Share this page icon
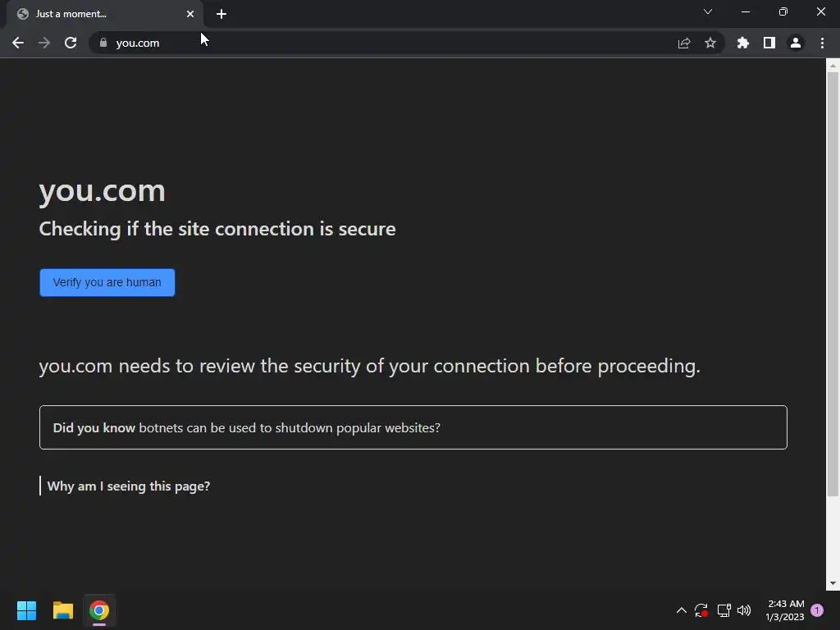This screenshot has height=630, width=840. coord(684,43)
